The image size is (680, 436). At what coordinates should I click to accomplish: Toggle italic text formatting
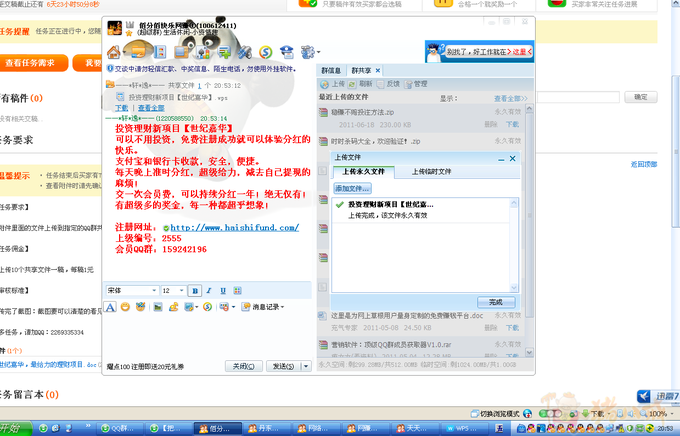(209, 291)
